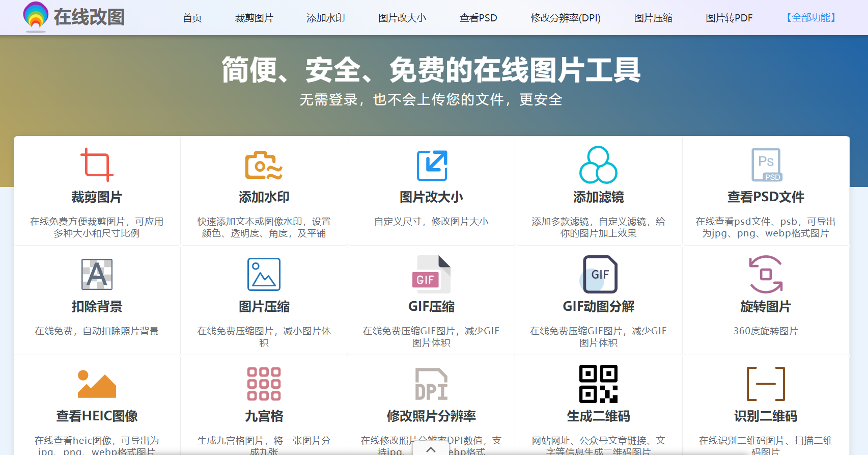Click the 修改照片分辨率 card title
The width and height of the screenshot is (868, 455).
point(431,416)
